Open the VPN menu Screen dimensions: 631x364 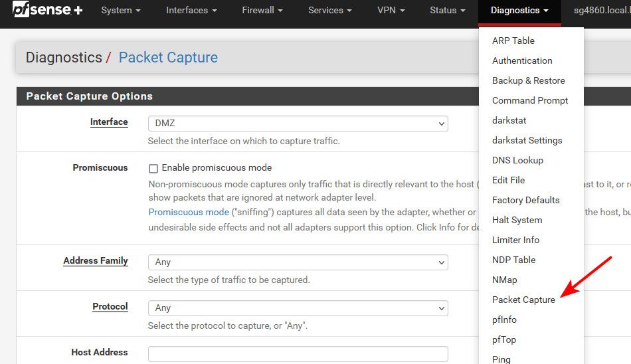[391, 11]
